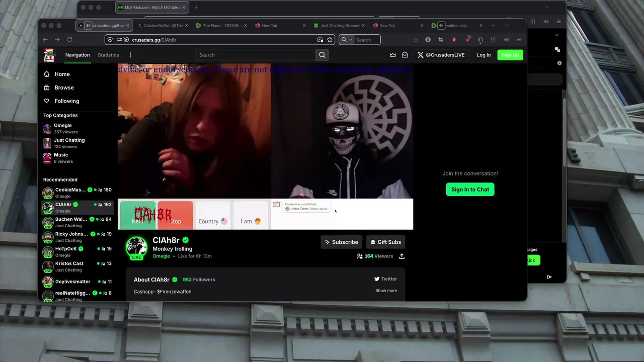Viewport: 644px width, 362px height.
Task: Open the list all tabs chevron
Action: click(x=507, y=25)
